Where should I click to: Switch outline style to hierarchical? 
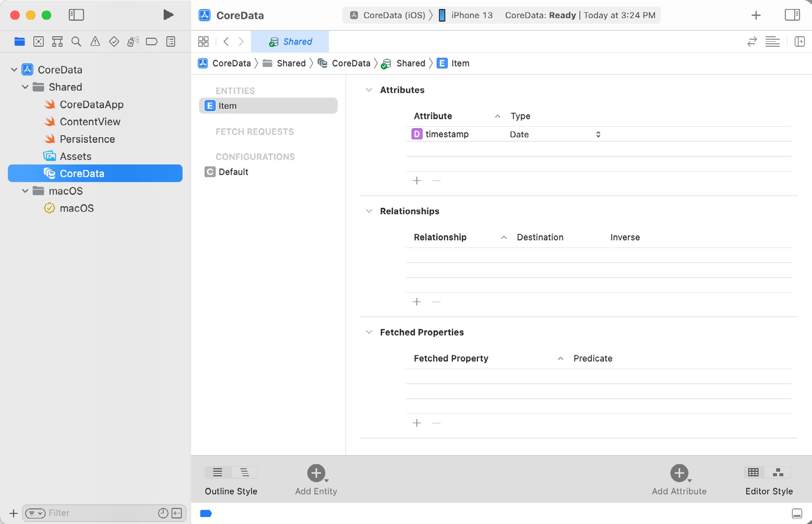(245, 472)
